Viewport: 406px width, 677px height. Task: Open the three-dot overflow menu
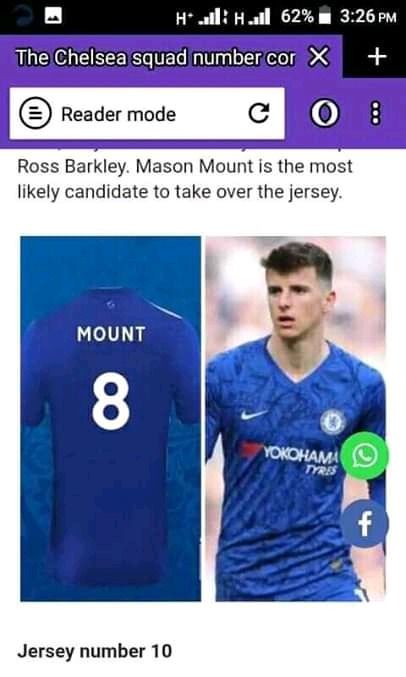click(x=376, y=114)
